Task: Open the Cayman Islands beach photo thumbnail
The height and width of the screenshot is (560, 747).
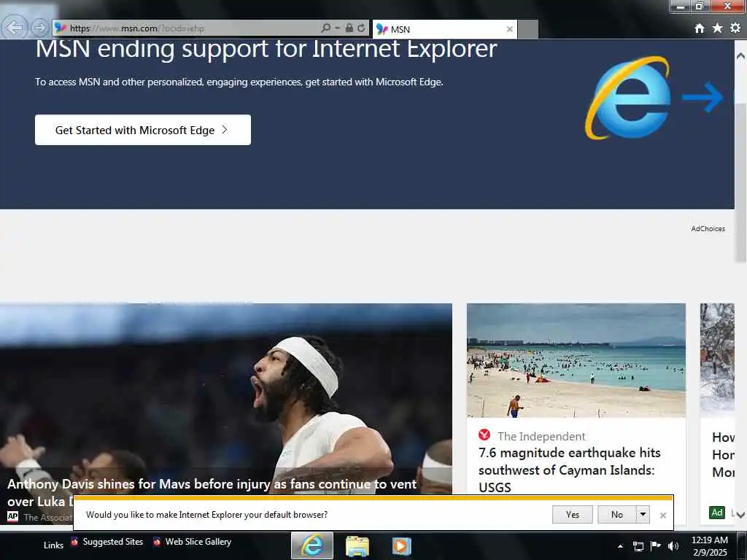Action: tap(576, 360)
